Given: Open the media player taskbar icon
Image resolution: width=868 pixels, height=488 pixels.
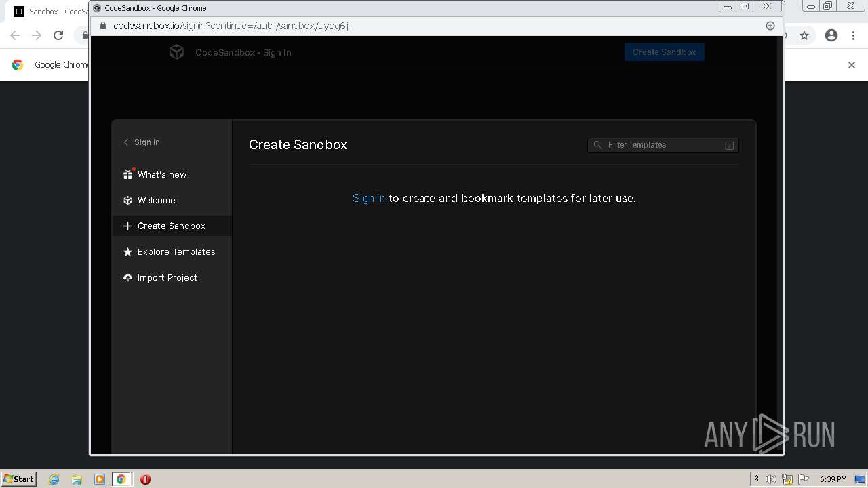Looking at the screenshot, I should (x=99, y=479).
